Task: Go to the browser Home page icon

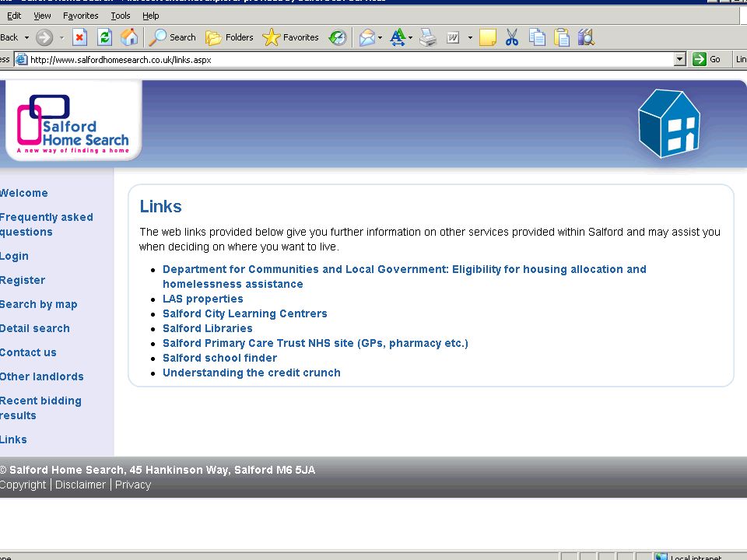Action: pyautogui.click(x=129, y=37)
